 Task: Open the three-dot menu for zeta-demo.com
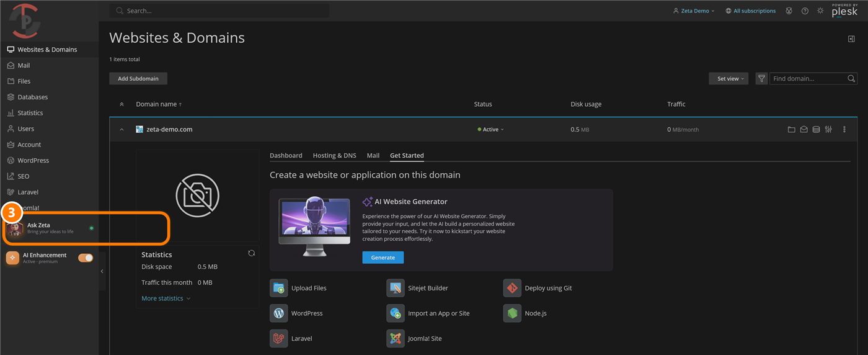coord(844,130)
